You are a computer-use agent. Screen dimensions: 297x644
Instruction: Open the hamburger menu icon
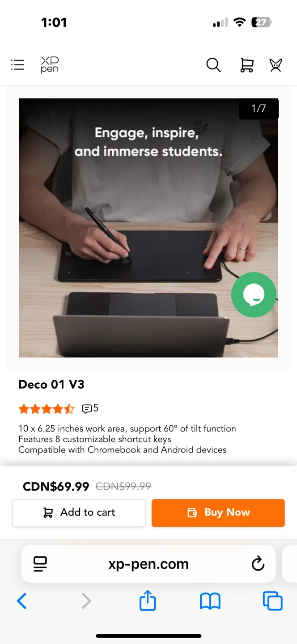[x=17, y=65]
